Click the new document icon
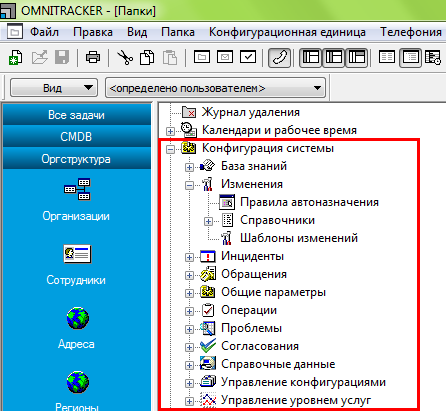This screenshot has width=446, height=411. click(15, 57)
